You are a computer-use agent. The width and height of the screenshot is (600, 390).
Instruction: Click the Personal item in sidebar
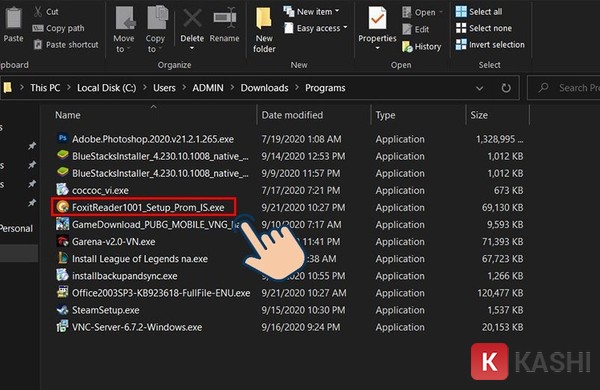point(16,228)
